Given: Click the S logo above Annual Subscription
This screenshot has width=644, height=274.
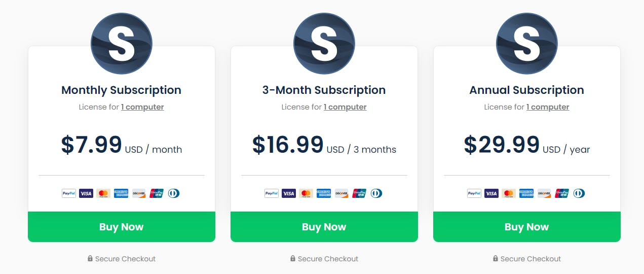Looking at the screenshot, I should (x=527, y=44).
